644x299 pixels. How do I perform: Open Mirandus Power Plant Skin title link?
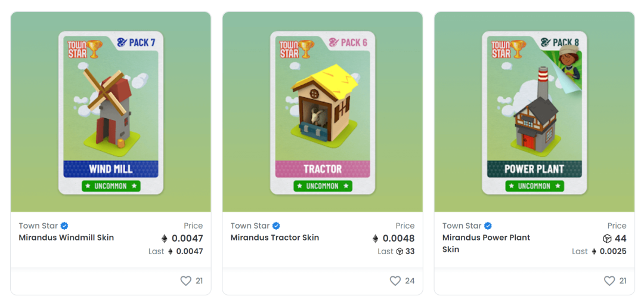487,243
